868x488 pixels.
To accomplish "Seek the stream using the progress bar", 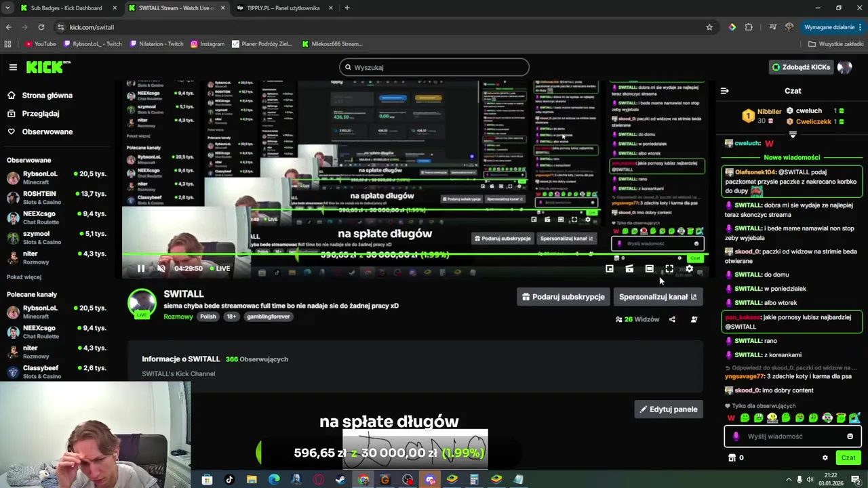I will (414, 256).
